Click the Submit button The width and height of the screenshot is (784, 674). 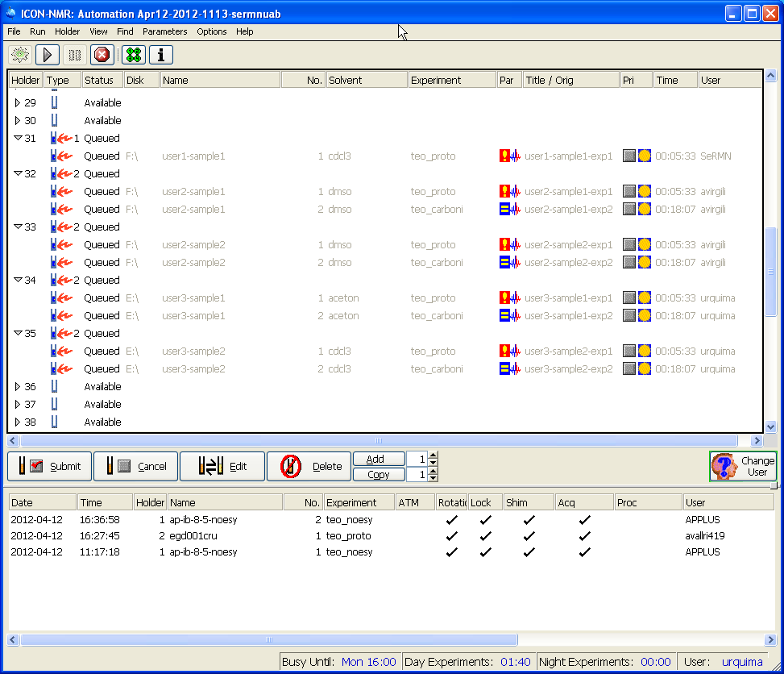[x=48, y=467]
